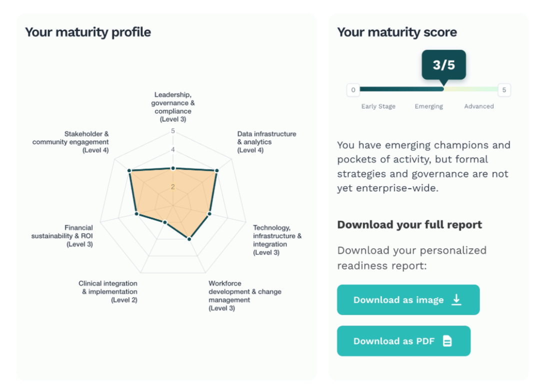Screen dimensions: 540x392
Task: Click the Data infrastructure & analytics data point
Action: click(216, 171)
